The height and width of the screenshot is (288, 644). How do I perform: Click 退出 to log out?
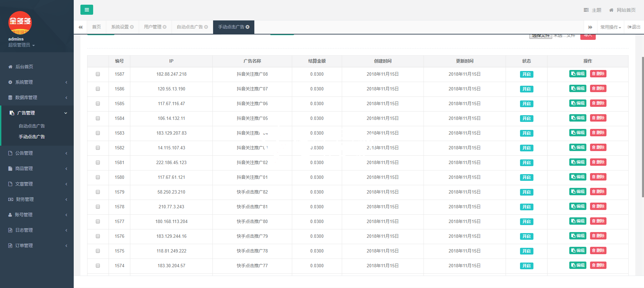click(x=634, y=27)
